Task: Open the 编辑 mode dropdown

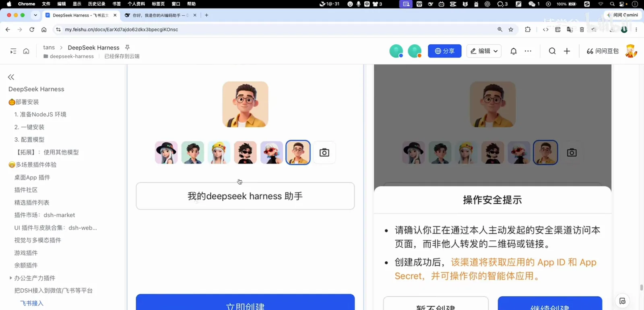Action: click(484, 51)
